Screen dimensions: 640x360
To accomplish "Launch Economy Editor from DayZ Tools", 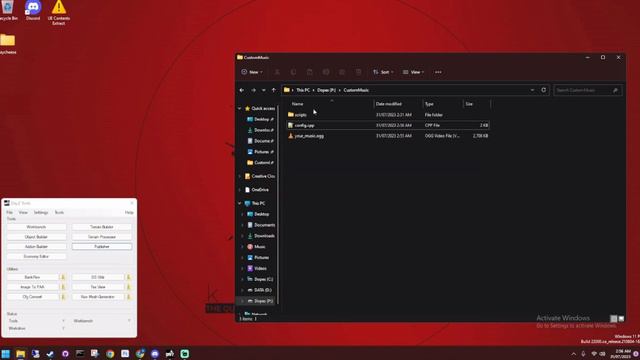I will click(x=36, y=256).
